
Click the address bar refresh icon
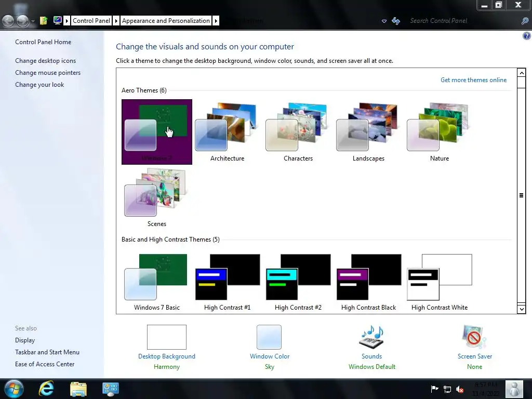pyautogui.click(x=396, y=21)
